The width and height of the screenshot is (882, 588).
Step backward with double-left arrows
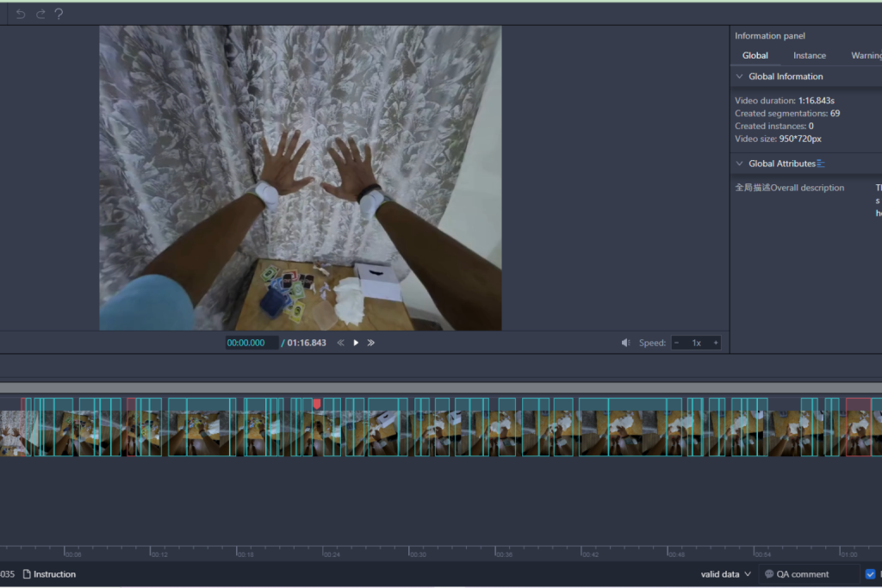tap(340, 343)
